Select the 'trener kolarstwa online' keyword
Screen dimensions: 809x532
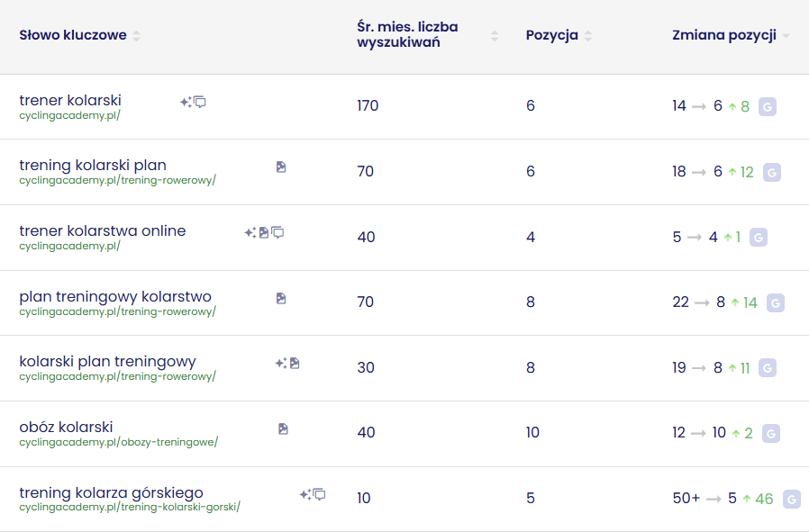pos(102,230)
